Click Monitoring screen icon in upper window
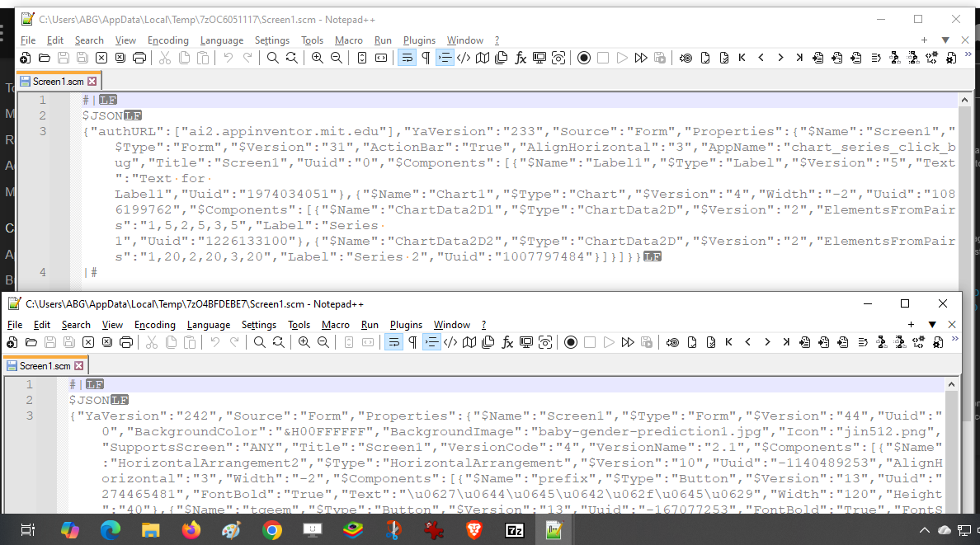980x545 pixels. (539, 58)
